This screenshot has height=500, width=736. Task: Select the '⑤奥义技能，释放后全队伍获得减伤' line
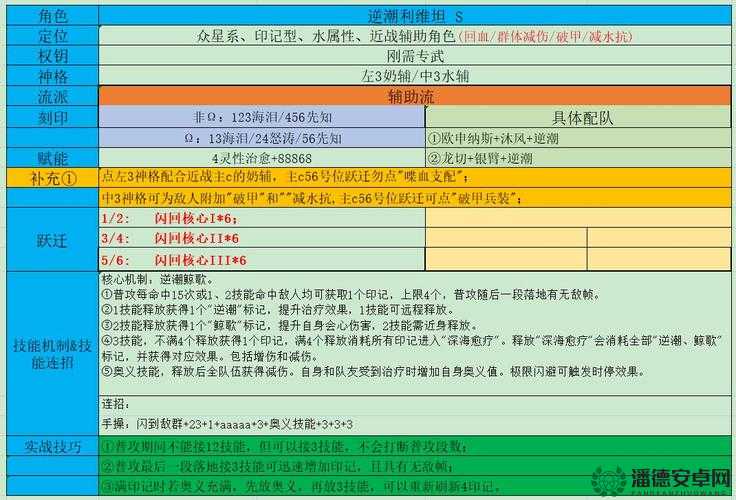tap(374, 371)
